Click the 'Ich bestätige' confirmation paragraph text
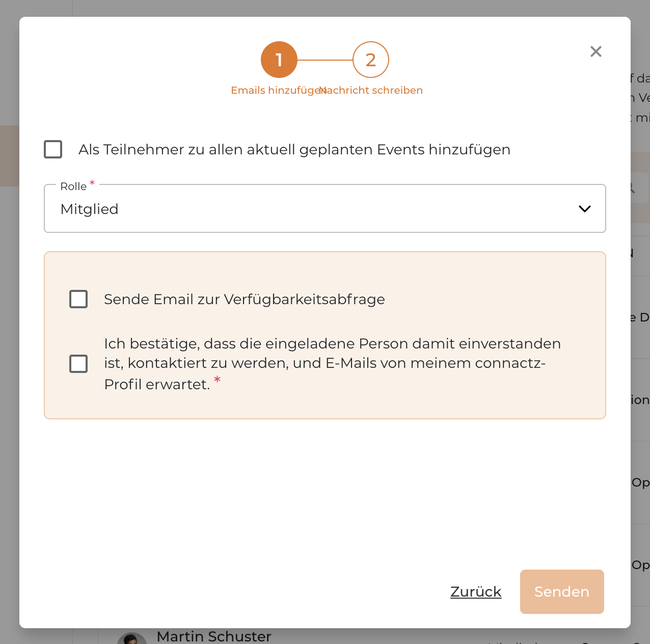Viewport: 650px width, 644px height. [331, 363]
